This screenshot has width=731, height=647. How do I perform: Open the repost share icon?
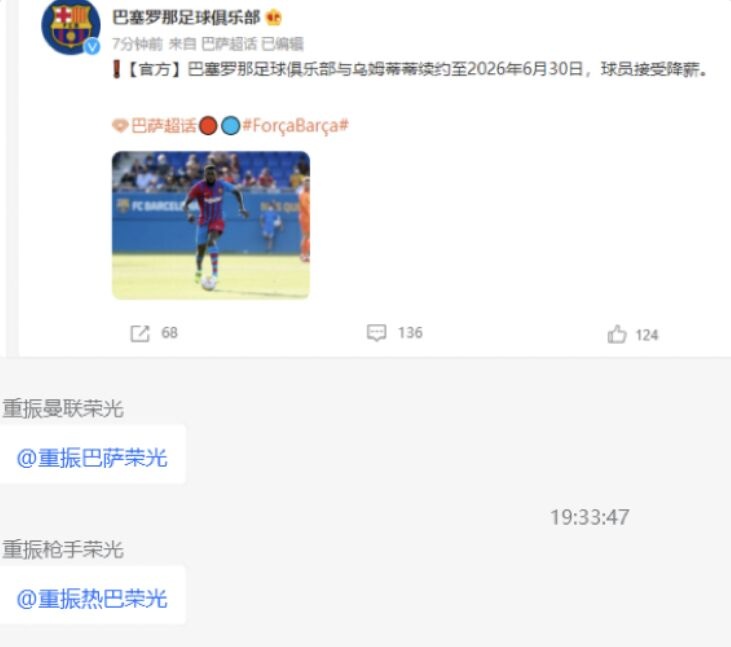140,333
